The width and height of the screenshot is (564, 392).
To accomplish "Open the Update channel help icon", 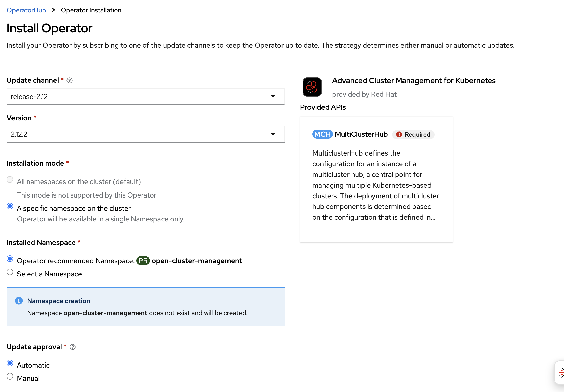I will click(x=70, y=80).
